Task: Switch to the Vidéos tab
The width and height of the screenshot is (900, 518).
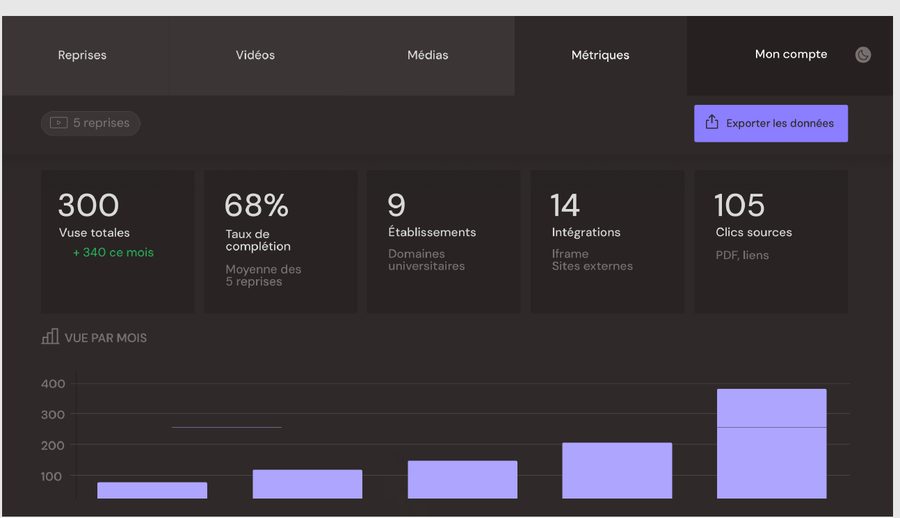Action: (x=255, y=55)
